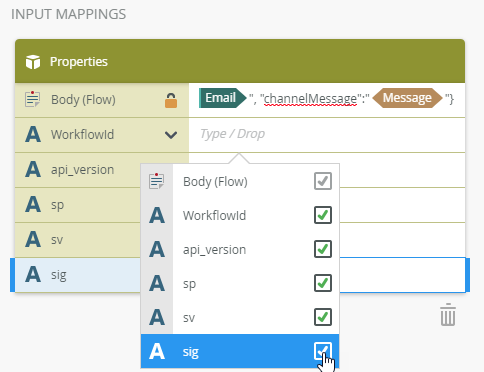Click the WorkflowId Type / Drop field
The height and width of the screenshot is (372, 484).
pos(327,135)
